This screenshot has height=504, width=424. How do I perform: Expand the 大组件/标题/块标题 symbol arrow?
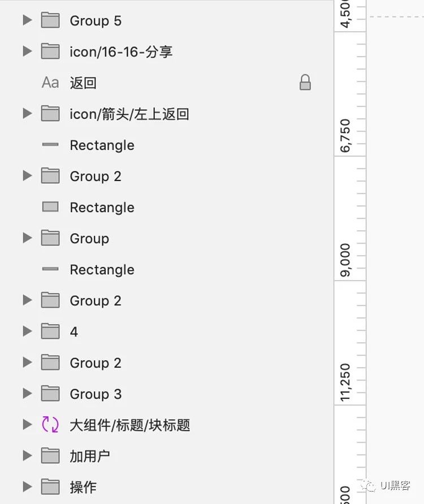click(27, 425)
